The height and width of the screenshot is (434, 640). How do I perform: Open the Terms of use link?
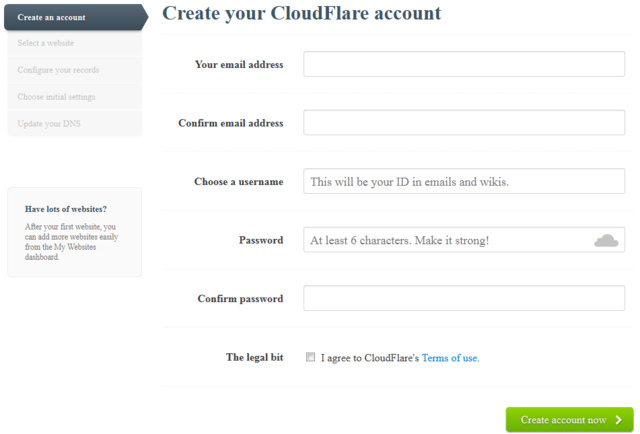point(450,358)
